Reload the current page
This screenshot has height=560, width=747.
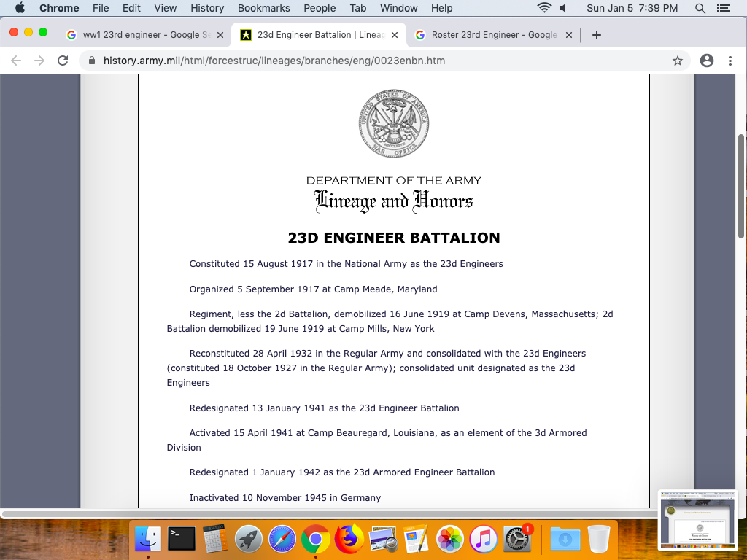click(x=63, y=61)
